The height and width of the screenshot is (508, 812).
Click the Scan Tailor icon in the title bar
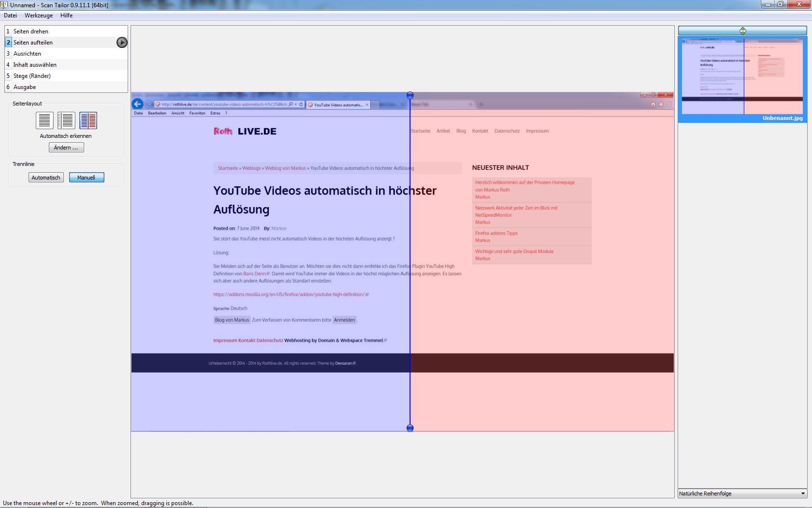pos(4,5)
